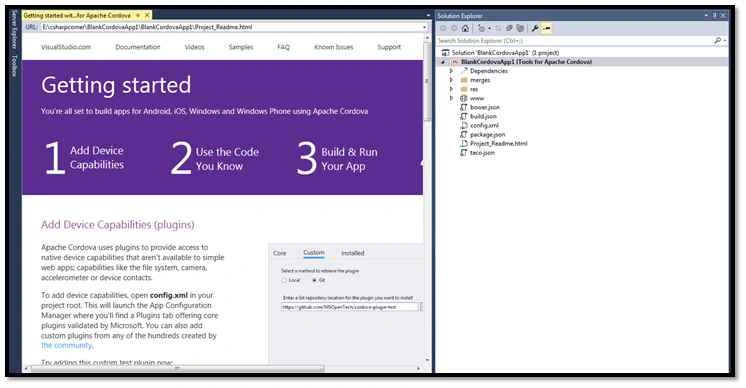Close the Getting started document tab
The width and height of the screenshot is (746, 388).
pyautogui.click(x=147, y=16)
